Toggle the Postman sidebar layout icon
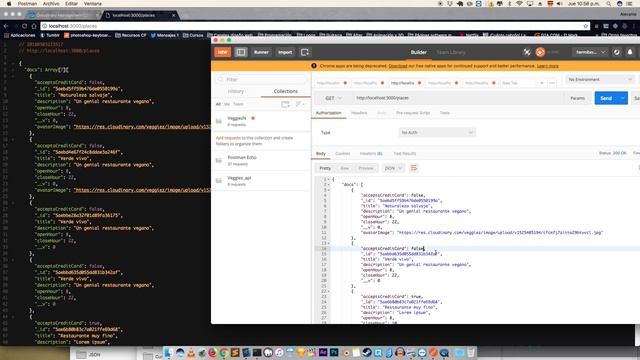 coord(241,52)
